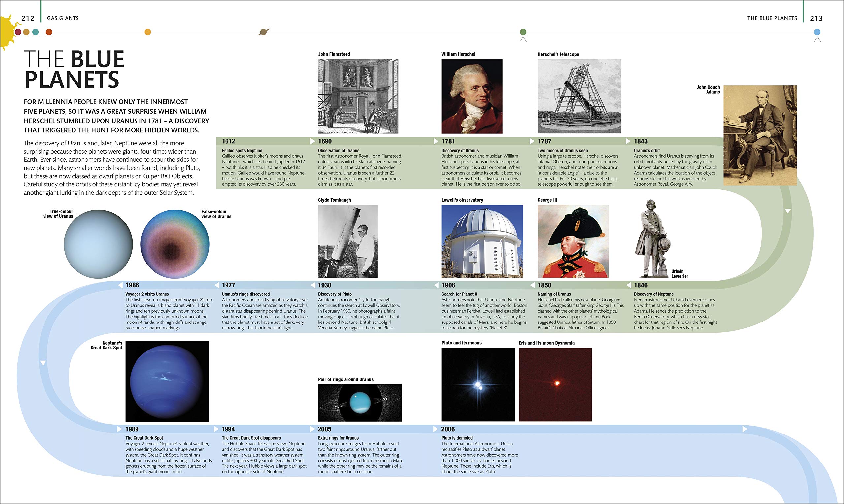844x504 pixels.
Task: Open the William Herschel portrait
Action: click(x=472, y=97)
